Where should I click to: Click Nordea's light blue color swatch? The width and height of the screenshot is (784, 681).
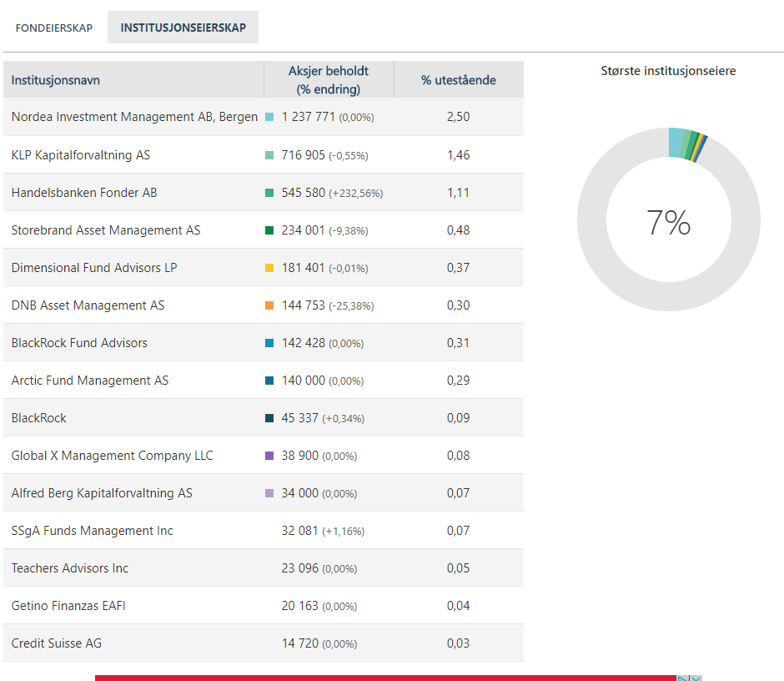pos(269,117)
